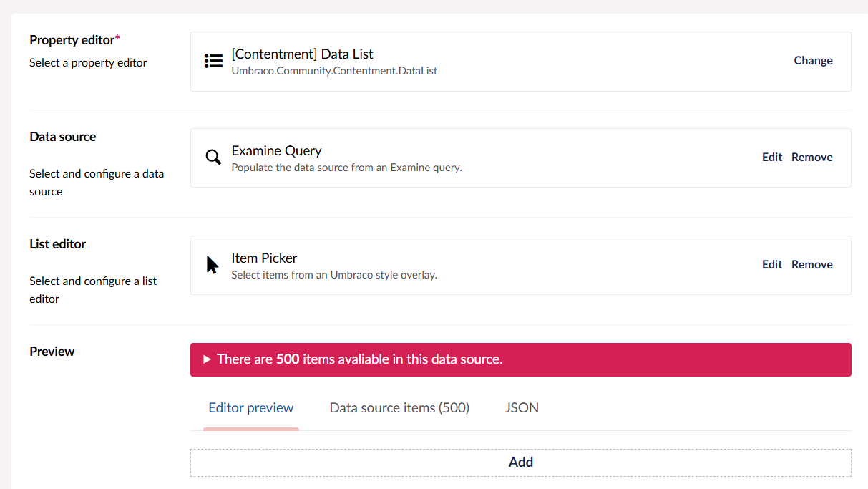Screen dimensions: 868x489
Task: Remove the Item Picker list editor
Action: point(812,265)
